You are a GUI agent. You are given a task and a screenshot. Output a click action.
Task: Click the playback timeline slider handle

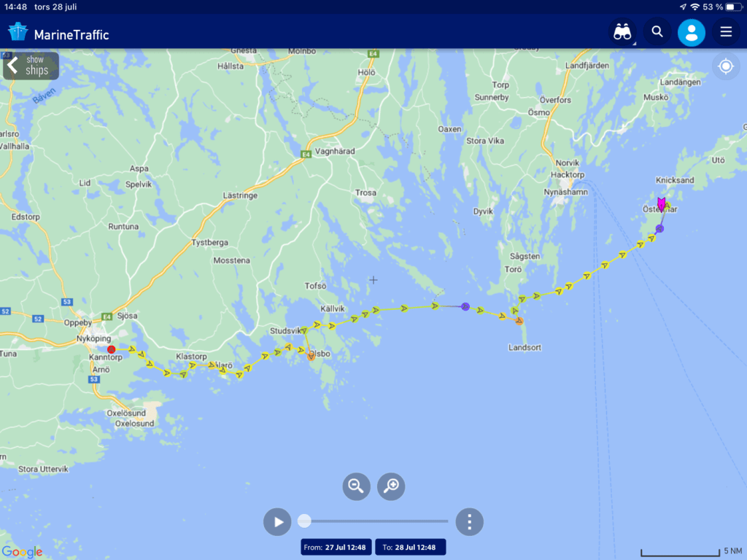(x=304, y=521)
